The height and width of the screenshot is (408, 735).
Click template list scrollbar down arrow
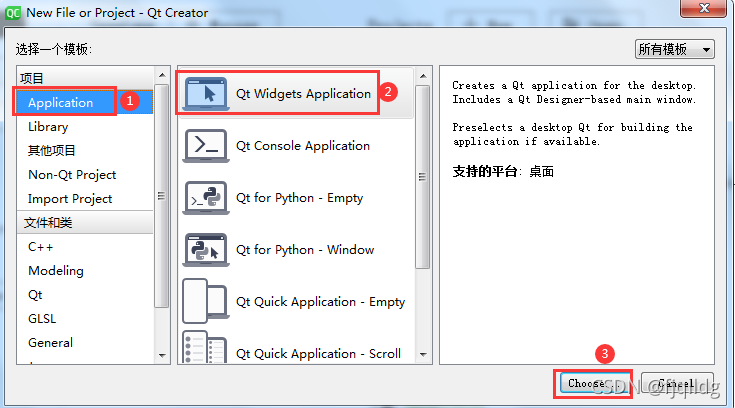tap(423, 355)
